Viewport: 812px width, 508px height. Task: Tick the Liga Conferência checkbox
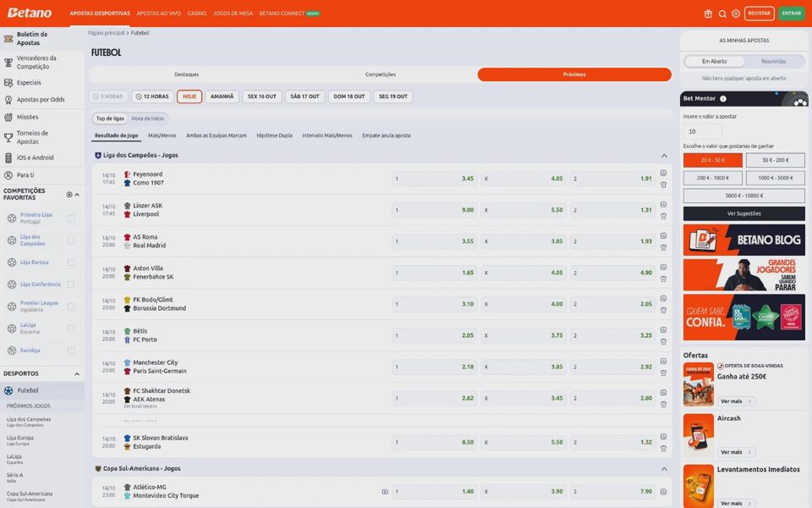coord(71,284)
